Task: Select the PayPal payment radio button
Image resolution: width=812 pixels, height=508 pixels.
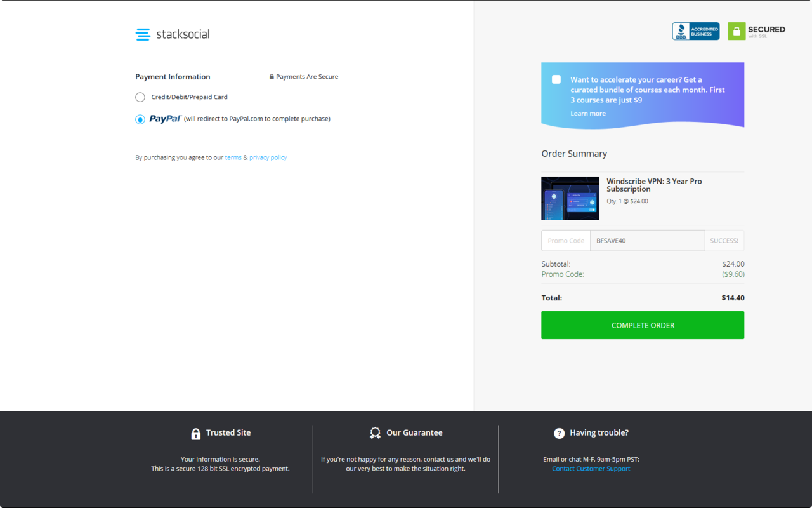Action: click(x=140, y=119)
